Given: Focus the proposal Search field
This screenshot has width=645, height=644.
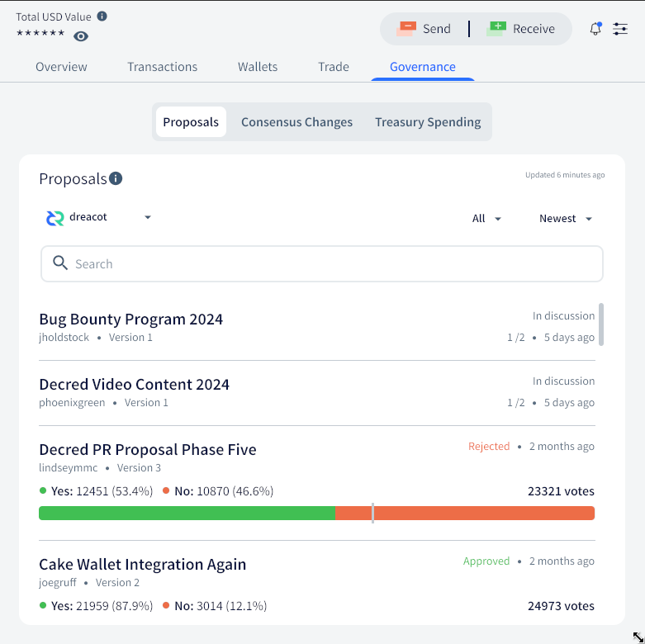Looking at the screenshot, I should click(x=322, y=263).
